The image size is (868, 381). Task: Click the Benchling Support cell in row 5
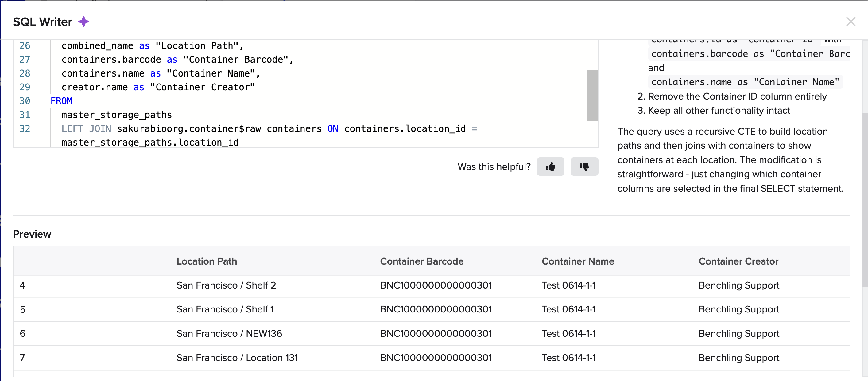pos(738,309)
